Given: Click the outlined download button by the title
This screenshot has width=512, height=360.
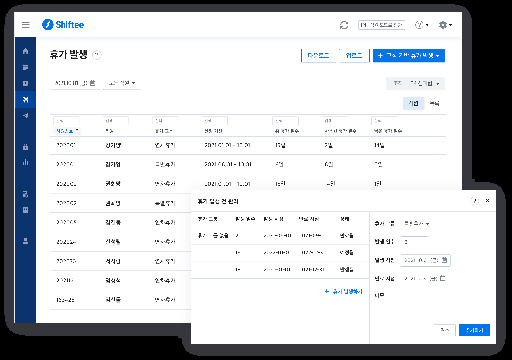Looking at the screenshot, I should click(x=318, y=55).
